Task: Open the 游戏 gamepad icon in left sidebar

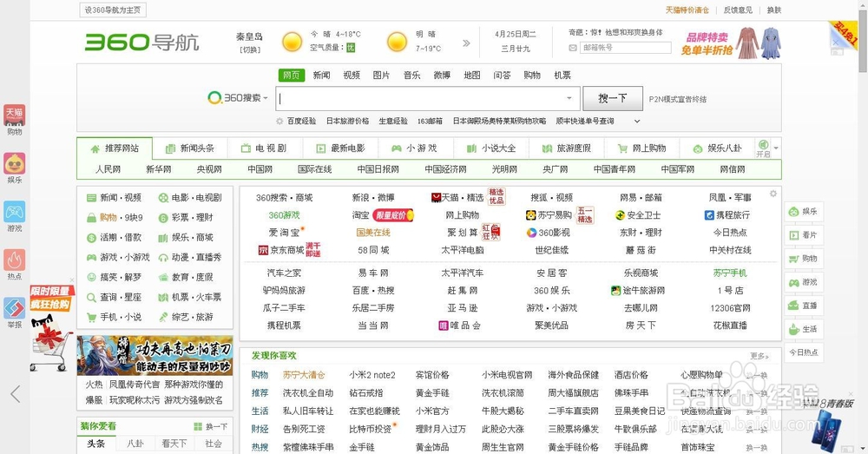Action: 15,212
